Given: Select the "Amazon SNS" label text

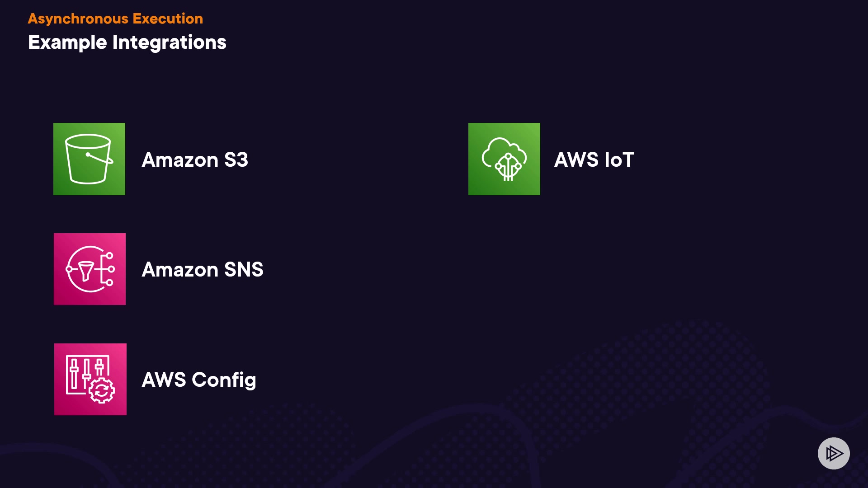Looking at the screenshot, I should (203, 270).
